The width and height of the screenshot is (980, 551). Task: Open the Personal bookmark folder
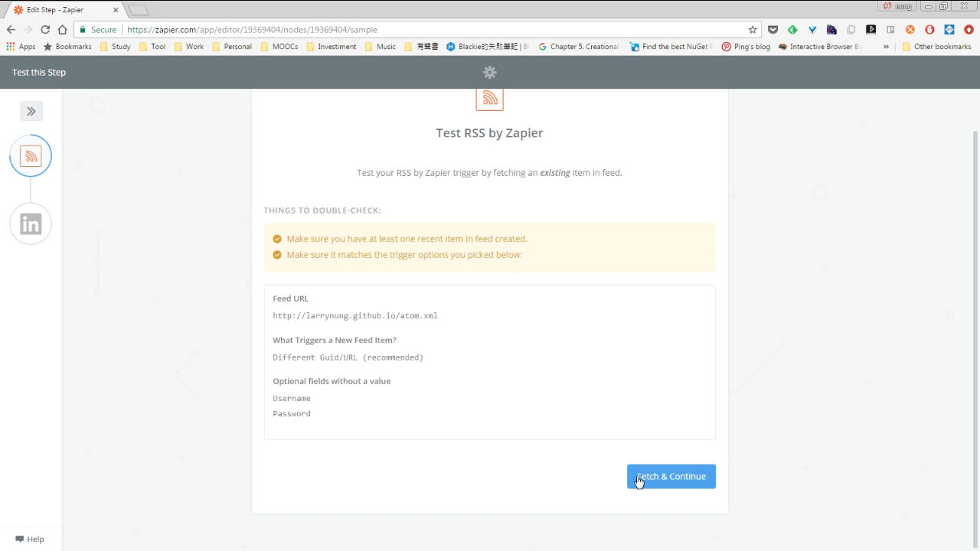(232, 46)
